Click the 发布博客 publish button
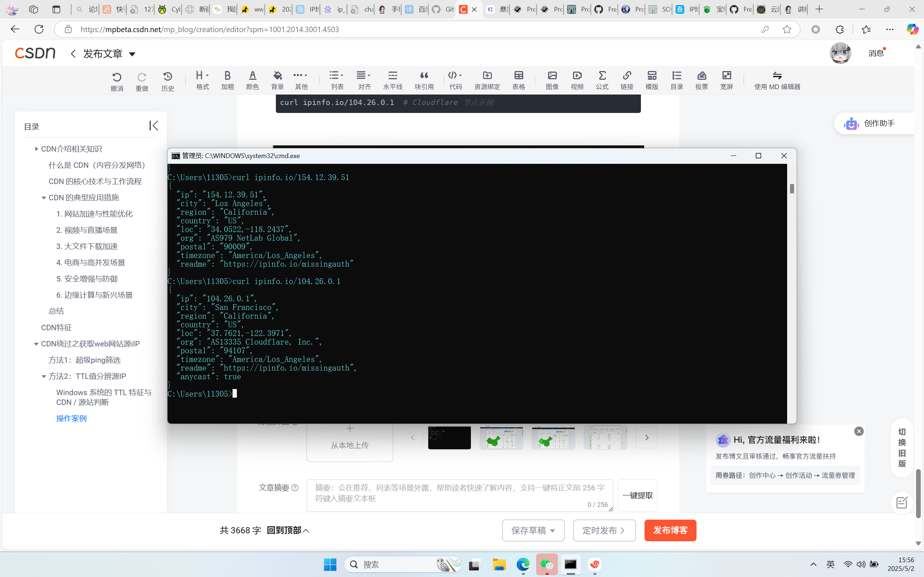924x577 pixels. pyautogui.click(x=670, y=530)
